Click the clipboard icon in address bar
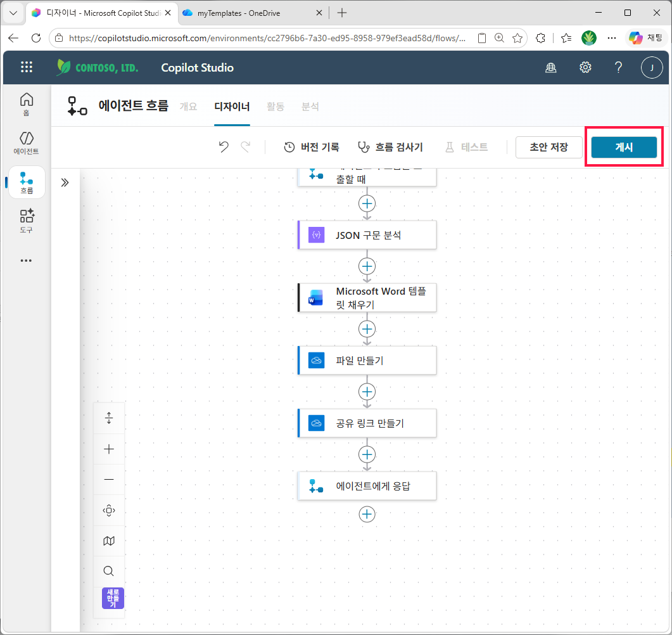This screenshot has height=635, width=672. pos(482,38)
